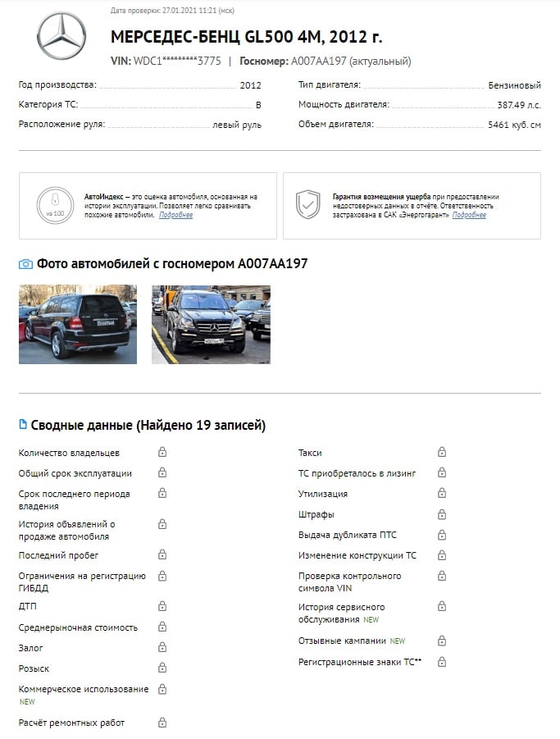Image resolution: width=560 pixels, height=739 pixels.
Task: Click lock icon beside Утилизация
Action: click(442, 493)
